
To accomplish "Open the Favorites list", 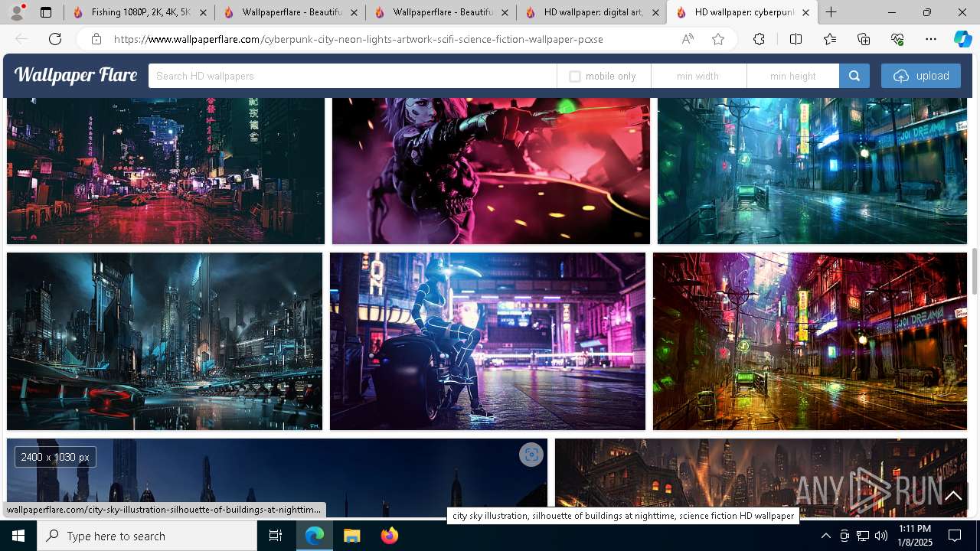I will [x=830, y=39].
